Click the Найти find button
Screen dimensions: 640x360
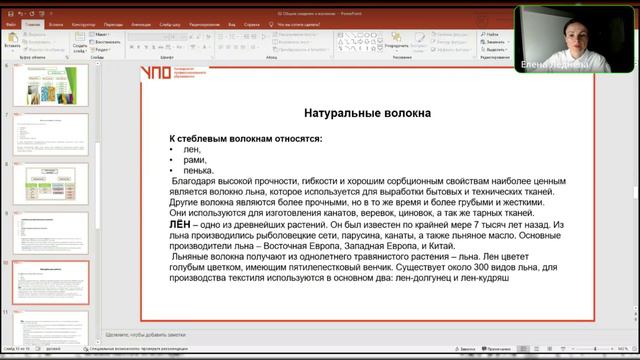coord(490,34)
